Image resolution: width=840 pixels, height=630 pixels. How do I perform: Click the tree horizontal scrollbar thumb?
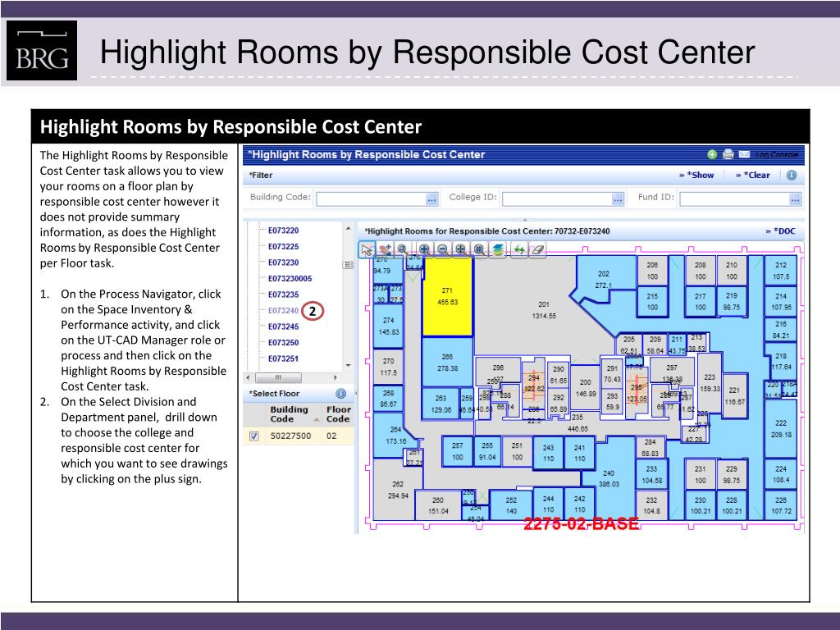tap(278, 377)
